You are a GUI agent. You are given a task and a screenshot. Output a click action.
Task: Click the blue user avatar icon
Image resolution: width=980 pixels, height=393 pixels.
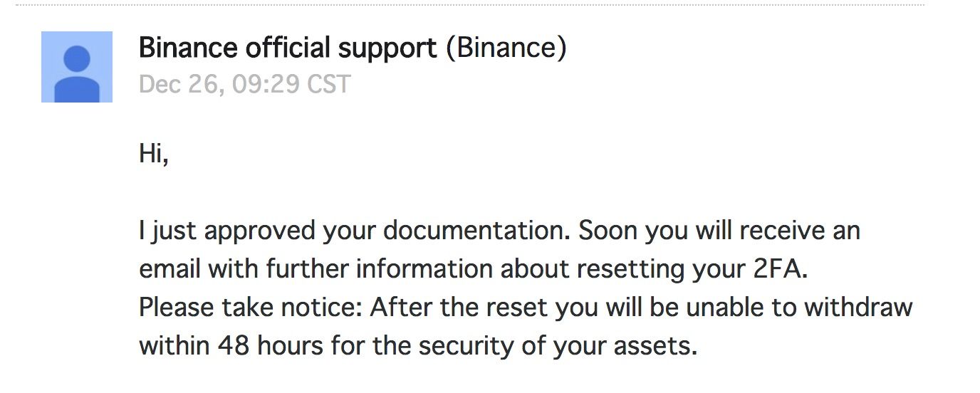click(x=76, y=67)
